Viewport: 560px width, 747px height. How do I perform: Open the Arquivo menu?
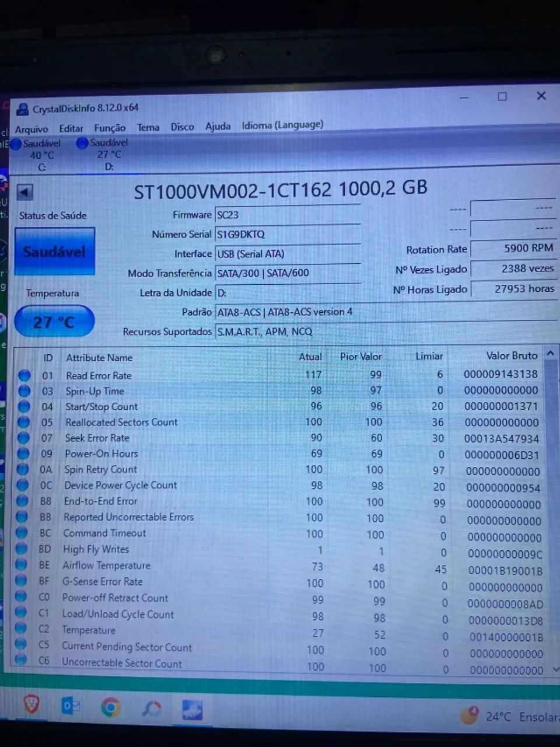(31, 129)
